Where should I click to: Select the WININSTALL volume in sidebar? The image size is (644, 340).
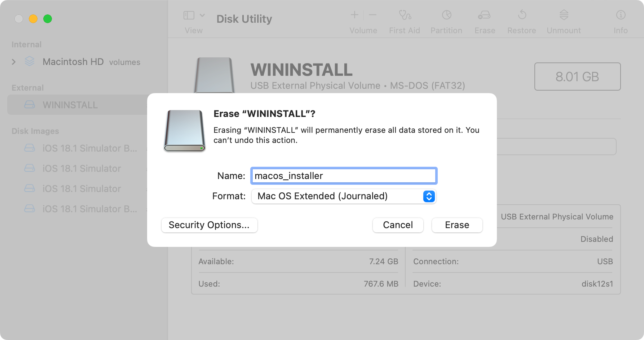70,105
